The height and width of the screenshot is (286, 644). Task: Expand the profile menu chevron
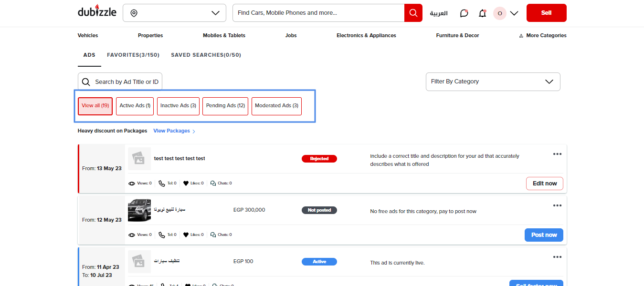click(x=514, y=13)
